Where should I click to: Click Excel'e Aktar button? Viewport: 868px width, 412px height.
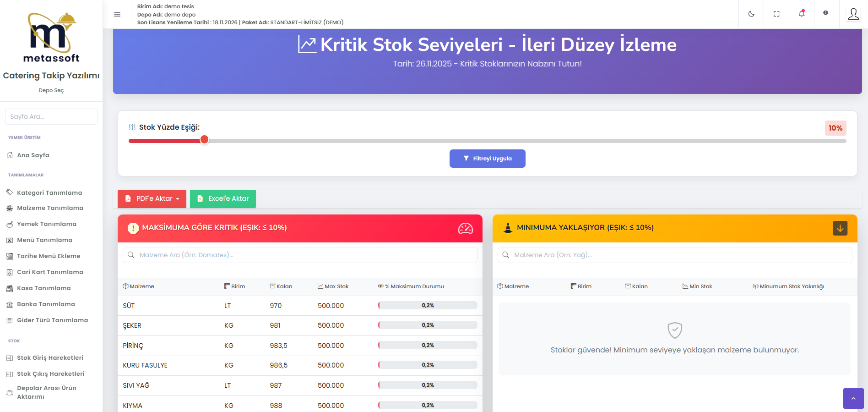coord(223,199)
